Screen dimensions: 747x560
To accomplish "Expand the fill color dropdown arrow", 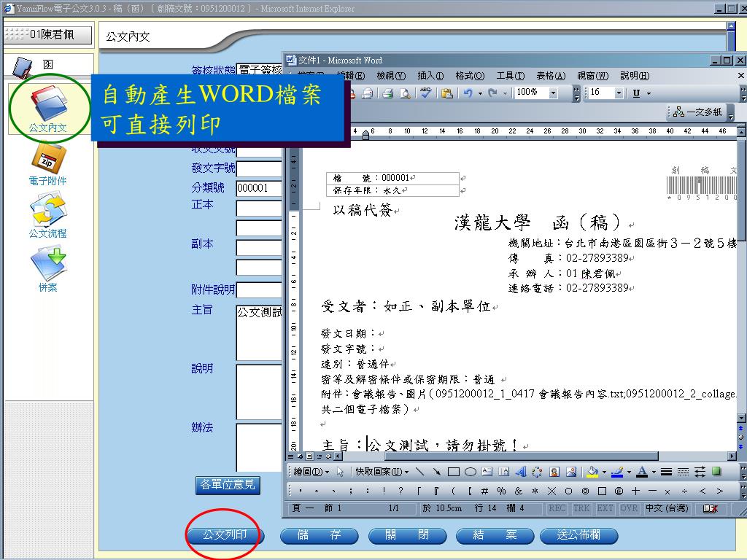I will [x=604, y=472].
